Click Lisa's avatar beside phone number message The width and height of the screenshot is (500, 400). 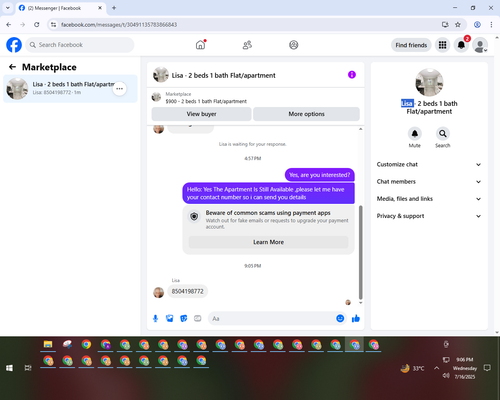click(158, 292)
